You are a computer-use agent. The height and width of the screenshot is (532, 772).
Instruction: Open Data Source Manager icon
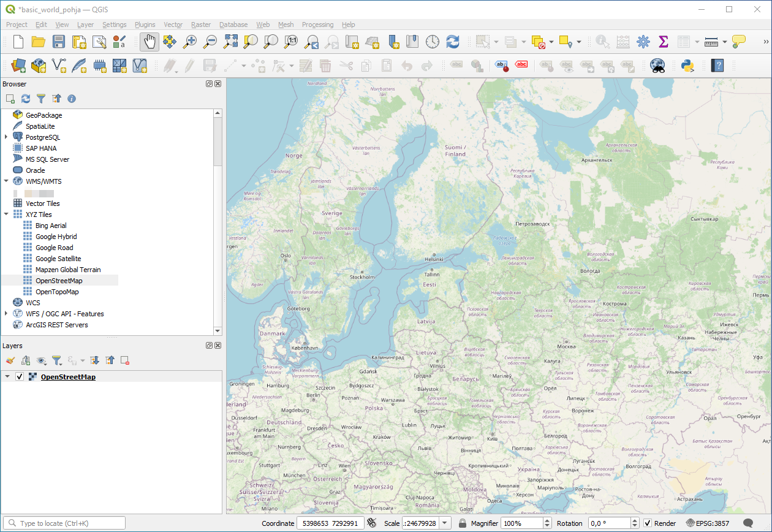tap(18, 65)
